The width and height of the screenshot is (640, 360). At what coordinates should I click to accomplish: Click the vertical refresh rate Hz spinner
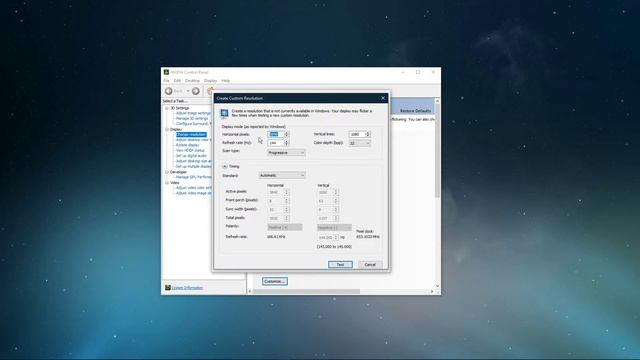pyautogui.click(x=336, y=237)
